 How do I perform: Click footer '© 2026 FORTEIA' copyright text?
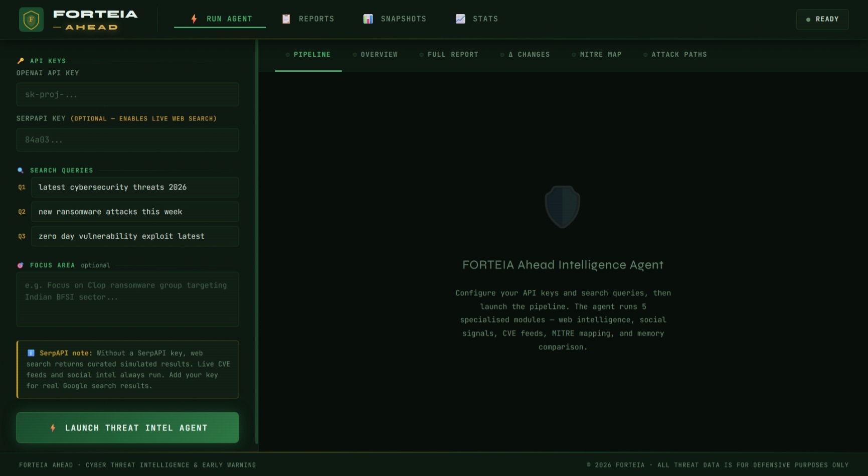click(616, 465)
